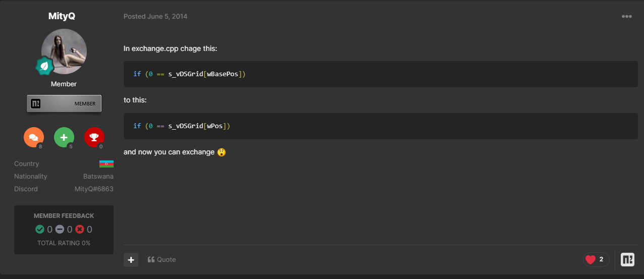
Task: Click the Posted June 5, 2014 timestamp
Action: [155, 16]
